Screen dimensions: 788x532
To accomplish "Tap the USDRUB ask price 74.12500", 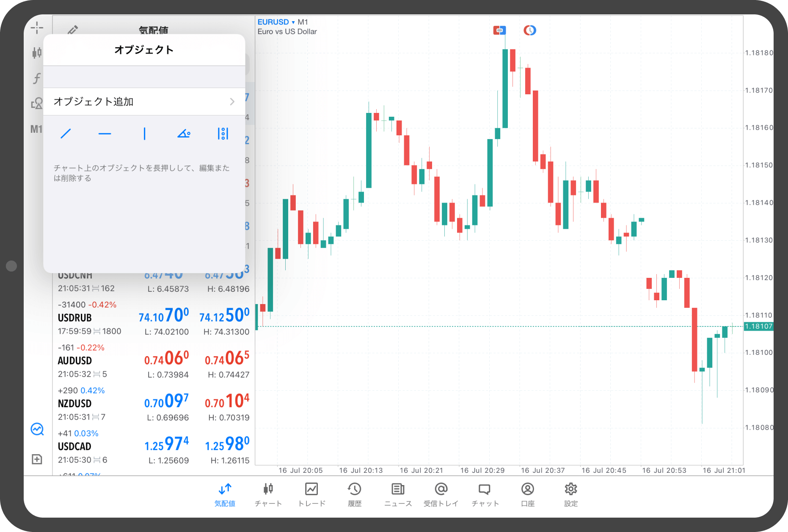I will tap(224, 315).
